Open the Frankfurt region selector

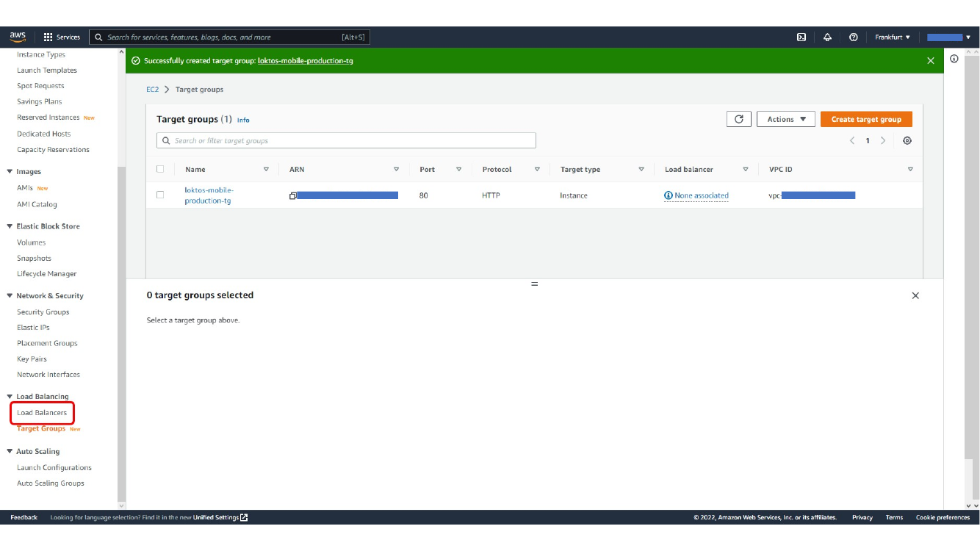[893, 37]
